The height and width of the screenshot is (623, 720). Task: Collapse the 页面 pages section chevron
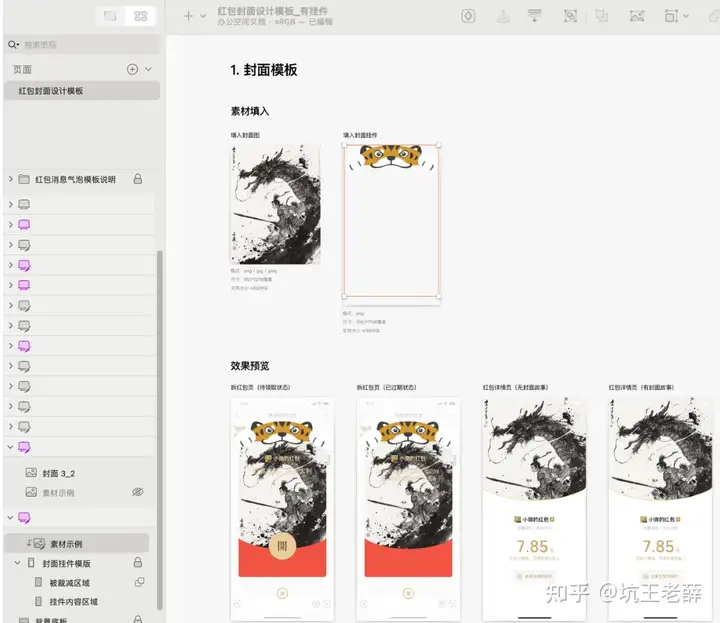click(x=148, y=69)
